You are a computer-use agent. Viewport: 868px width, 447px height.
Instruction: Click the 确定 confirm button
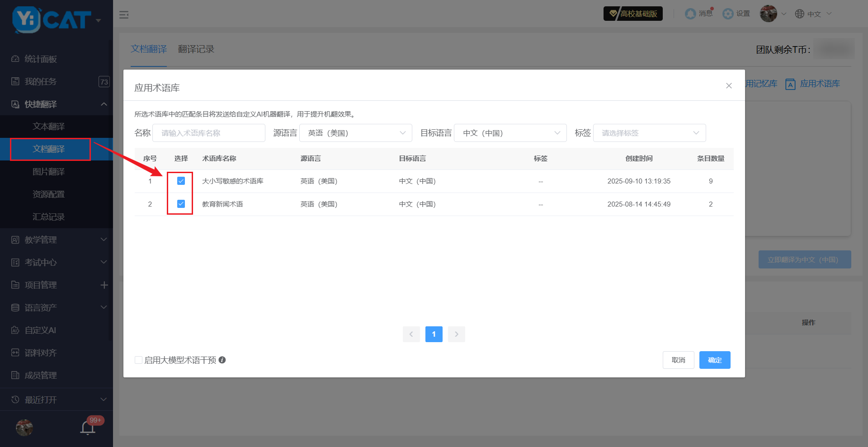714,360
